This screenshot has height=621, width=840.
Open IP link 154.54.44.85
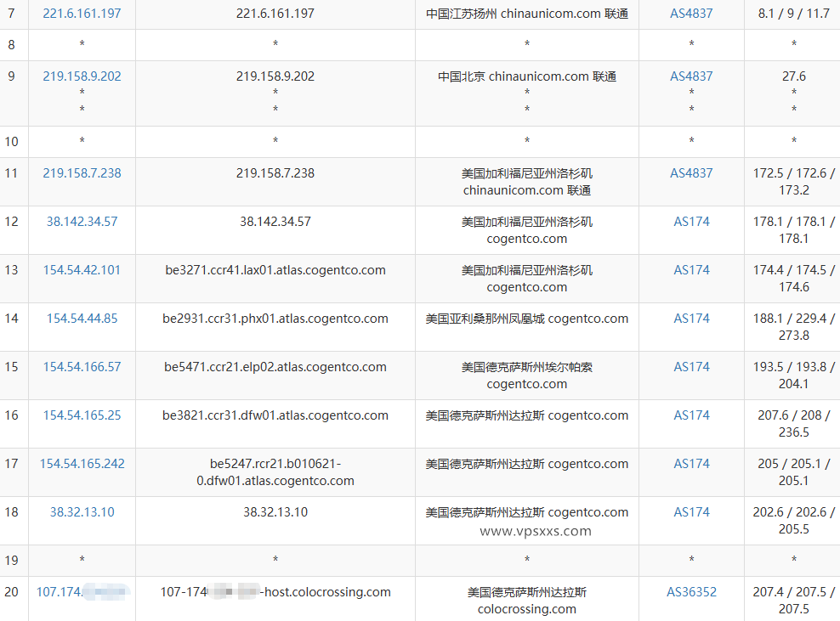[x=82, y=319]
